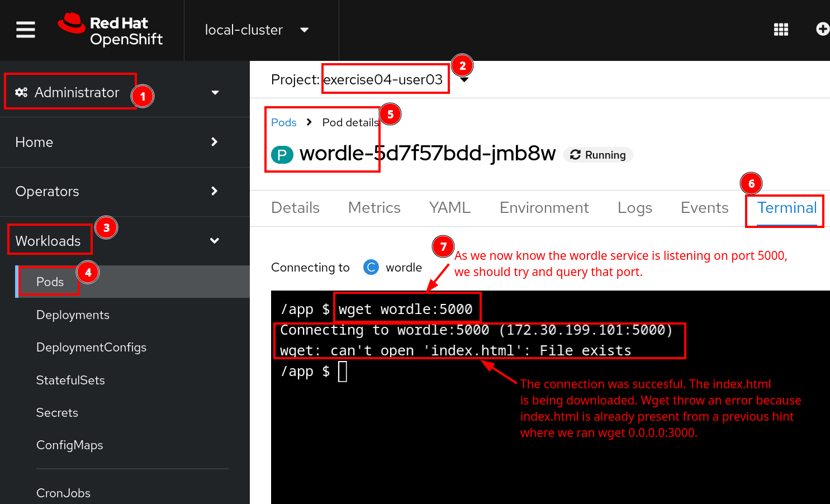The image size is (830, 504).
Task: Click the Running status sync icon
Action: (576, 155)
